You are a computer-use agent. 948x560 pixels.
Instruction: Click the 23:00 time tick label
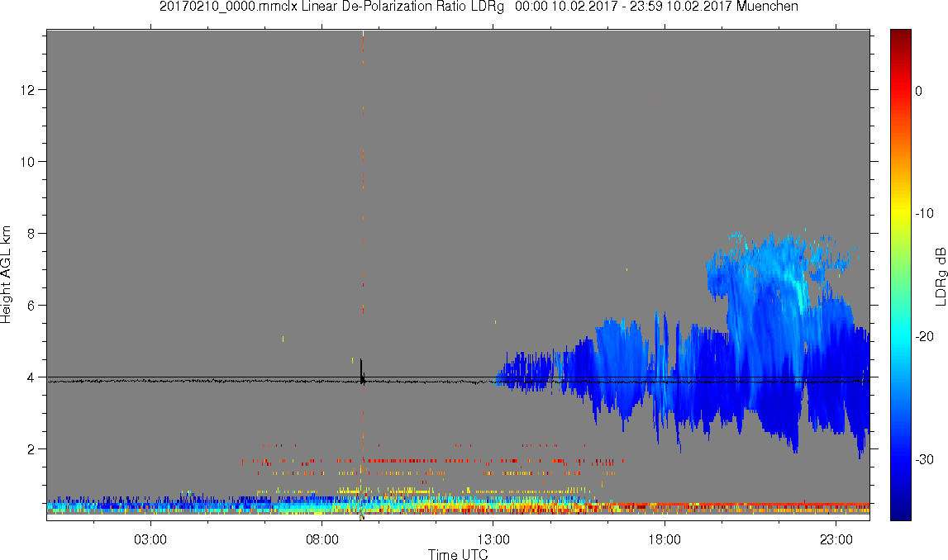[x=836, y=539]
